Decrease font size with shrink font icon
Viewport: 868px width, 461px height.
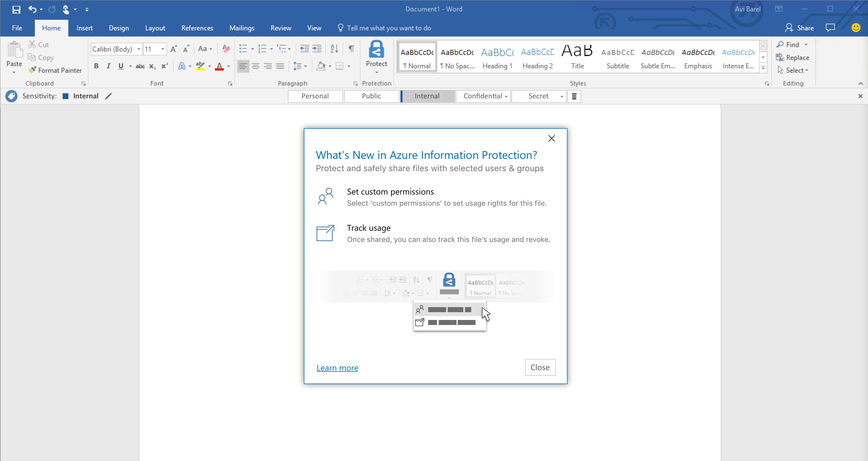(186, 49)
